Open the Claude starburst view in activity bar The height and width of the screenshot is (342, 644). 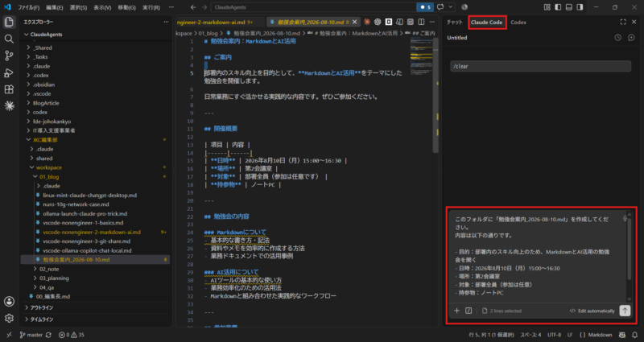(9, 106)
